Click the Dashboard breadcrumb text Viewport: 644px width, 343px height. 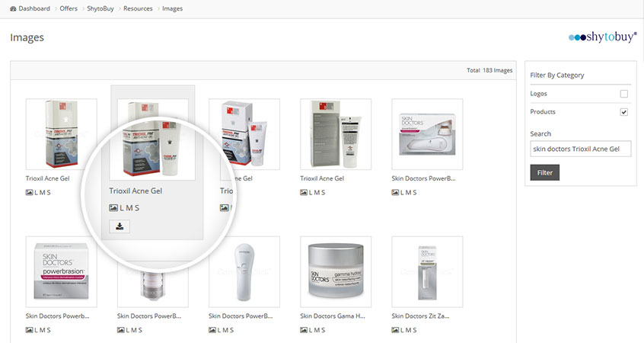[x=34, y=8]
